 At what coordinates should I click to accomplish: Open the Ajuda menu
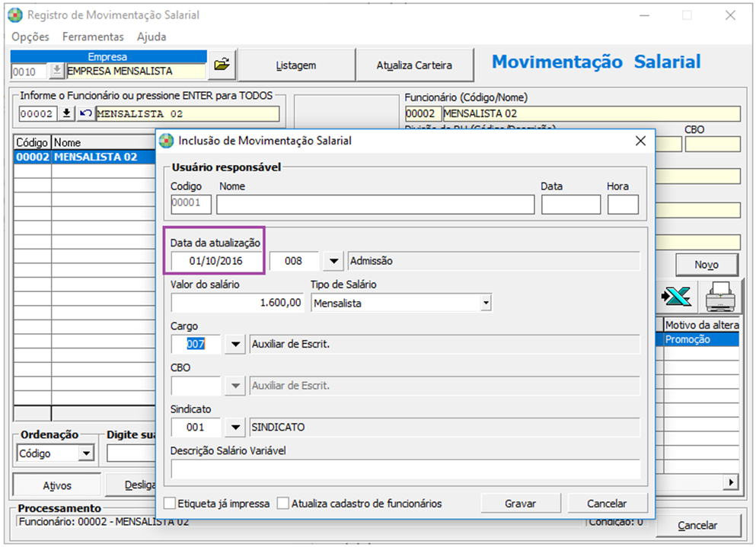pyautogui.click(x=152, y=37)
